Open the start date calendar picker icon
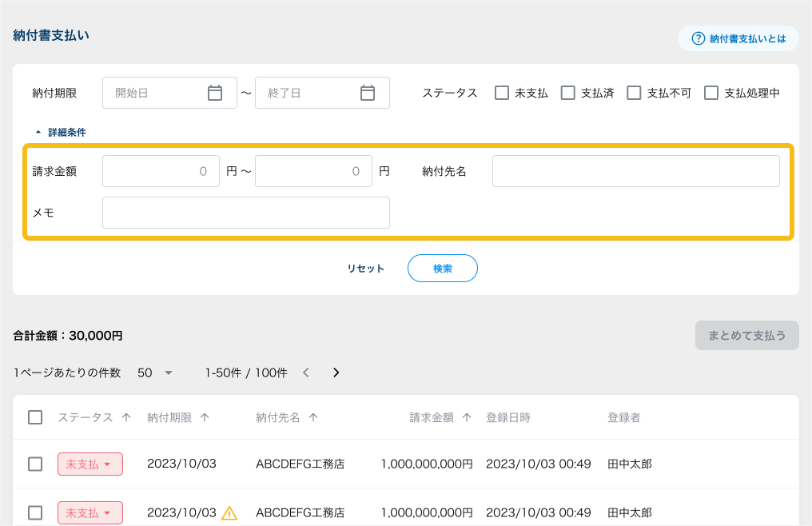This screenshot has height=526, width=812. [215, 93]
